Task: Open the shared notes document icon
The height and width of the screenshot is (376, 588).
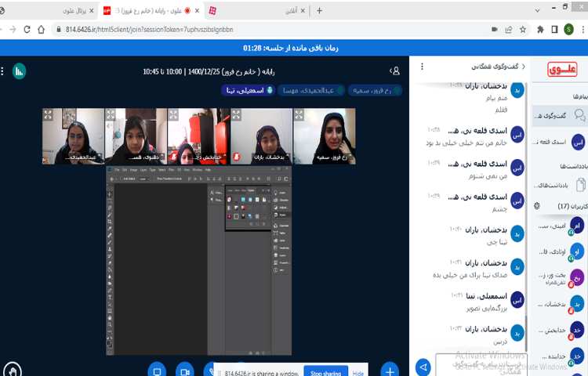Action: [580, 185]
